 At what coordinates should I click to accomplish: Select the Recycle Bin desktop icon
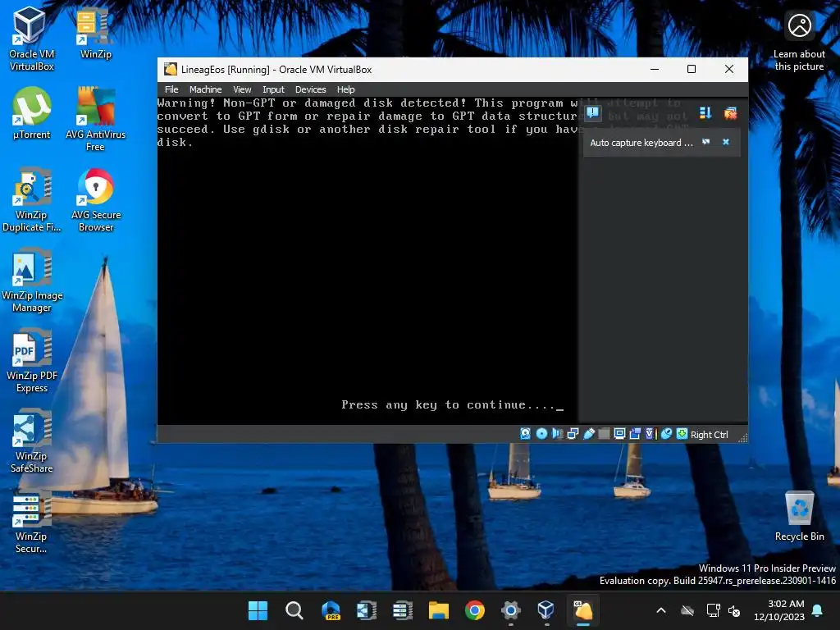(799, 515)
